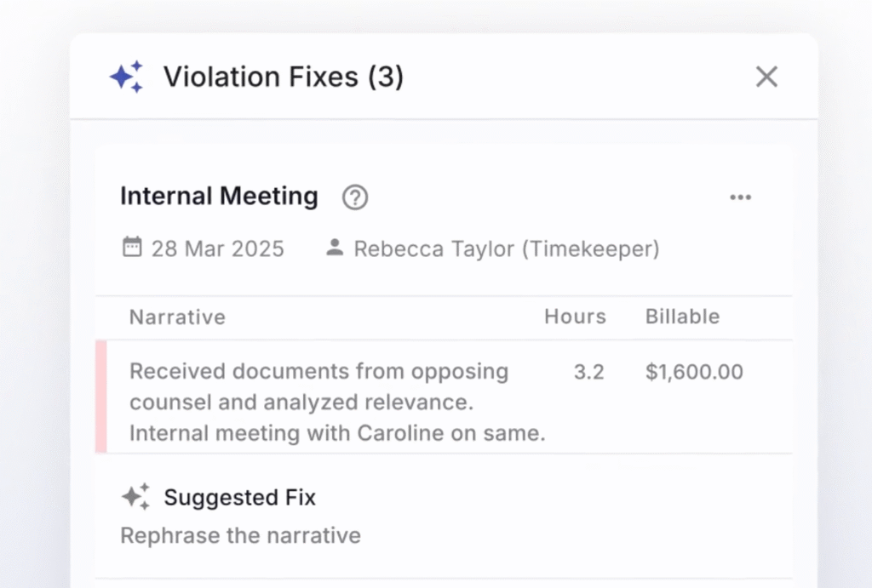Click the Suggested Fix sparkle icon
The image size is (872, 588).
pos(135,497)
